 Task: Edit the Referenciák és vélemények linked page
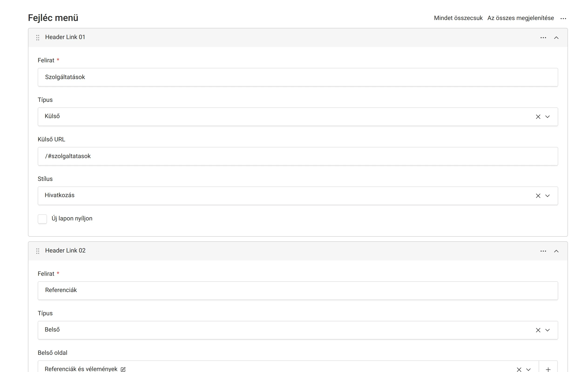[123, 369]
